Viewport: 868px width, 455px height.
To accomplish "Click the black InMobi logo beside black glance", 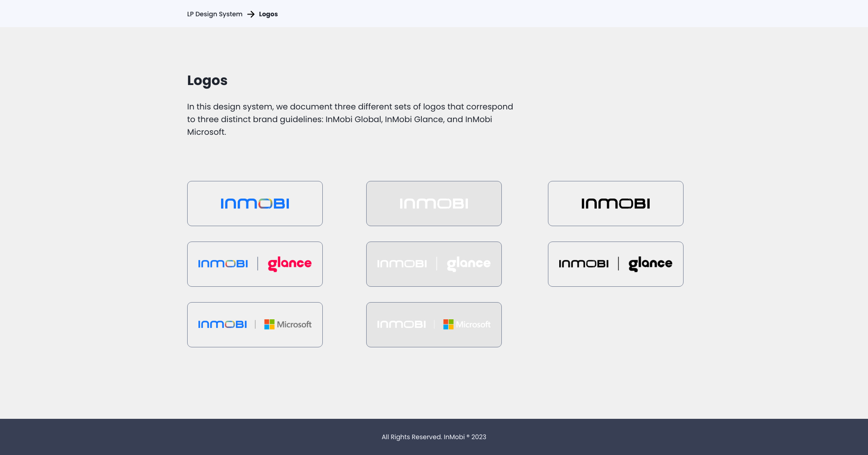I will tap(584, 264).
